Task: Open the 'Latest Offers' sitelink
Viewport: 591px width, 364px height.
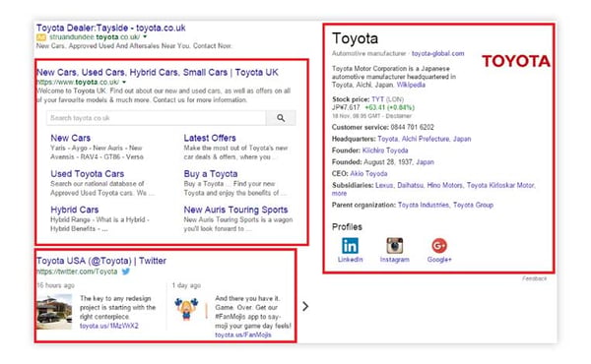Action: click(210, 138)
